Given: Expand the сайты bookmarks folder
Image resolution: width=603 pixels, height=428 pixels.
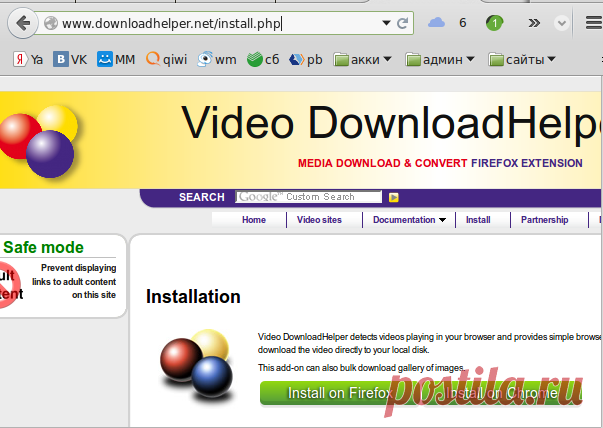Looking at the screenshot, I should coord(522,60).
